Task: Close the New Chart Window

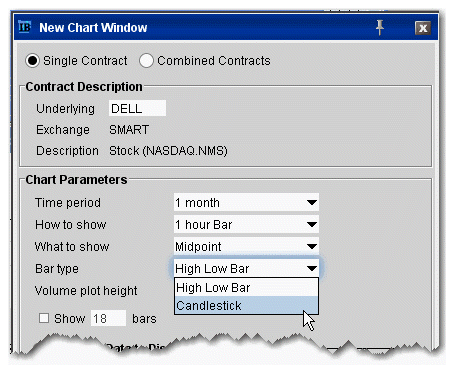Action: click(x=423, y=28)
